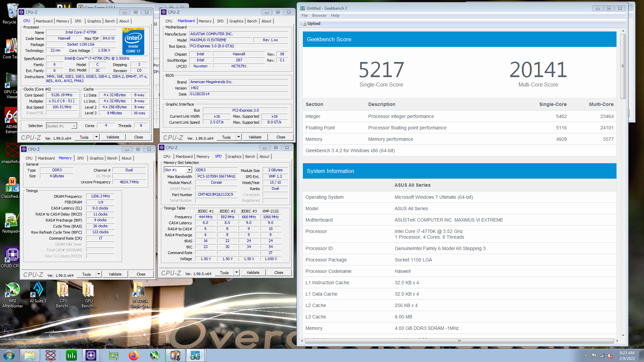644x362 pixels.
Task: Click the Part Number CMT4GX3M2A2133C9 field
Action: (216, 195)
